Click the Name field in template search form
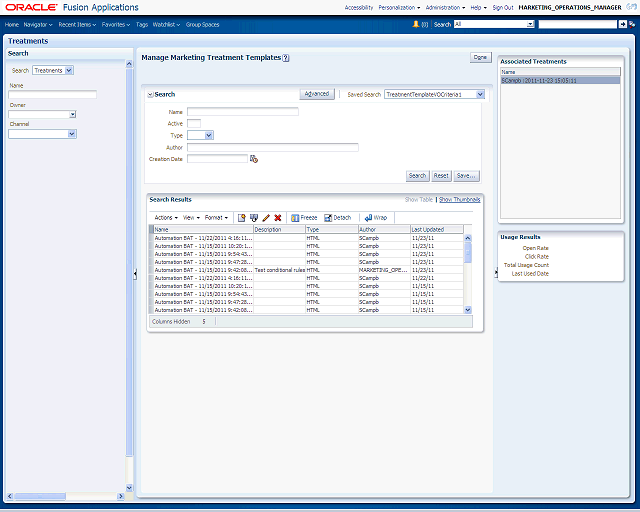640x512 pixels. [243, 112]
